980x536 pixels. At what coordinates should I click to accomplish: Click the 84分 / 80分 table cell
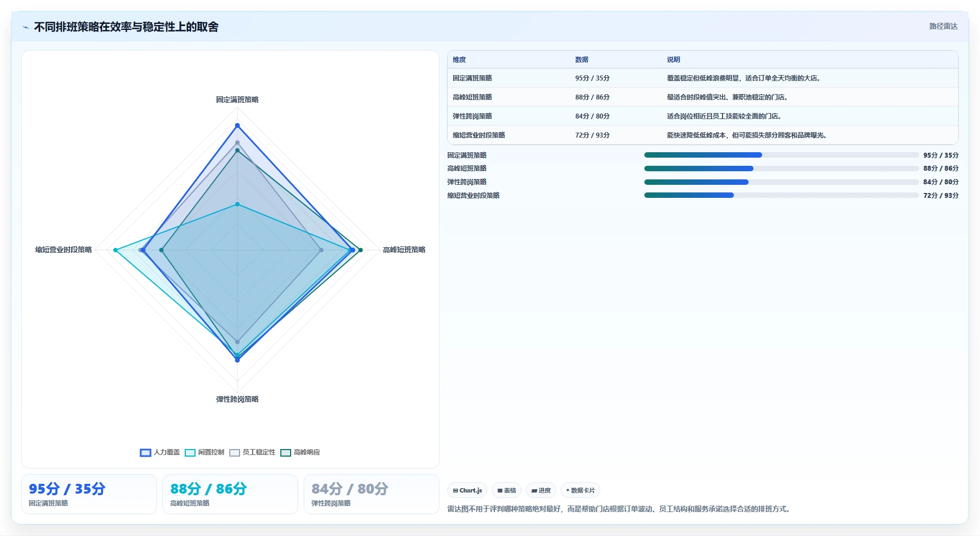pyautogui.click(x=592, y=116)
